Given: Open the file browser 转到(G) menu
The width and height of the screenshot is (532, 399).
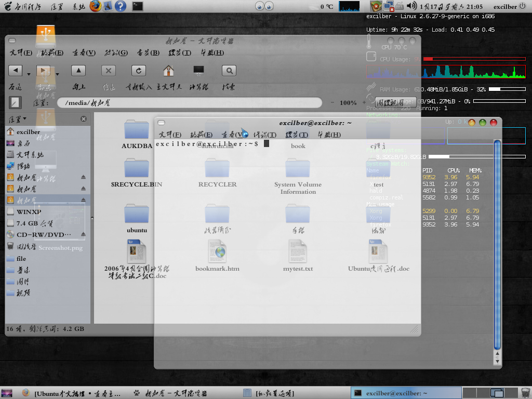Looking at the screenshot, I should pyautogui.click(x=116, y=52).
